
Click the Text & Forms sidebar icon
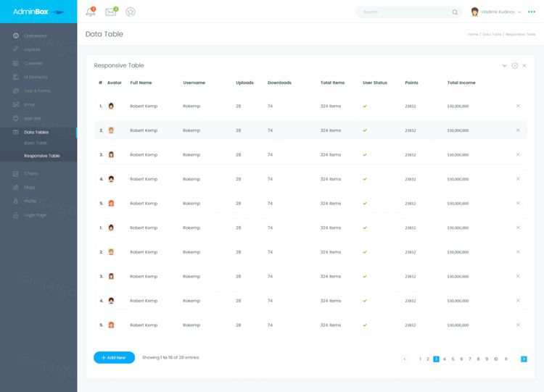(x=16, y=91)
